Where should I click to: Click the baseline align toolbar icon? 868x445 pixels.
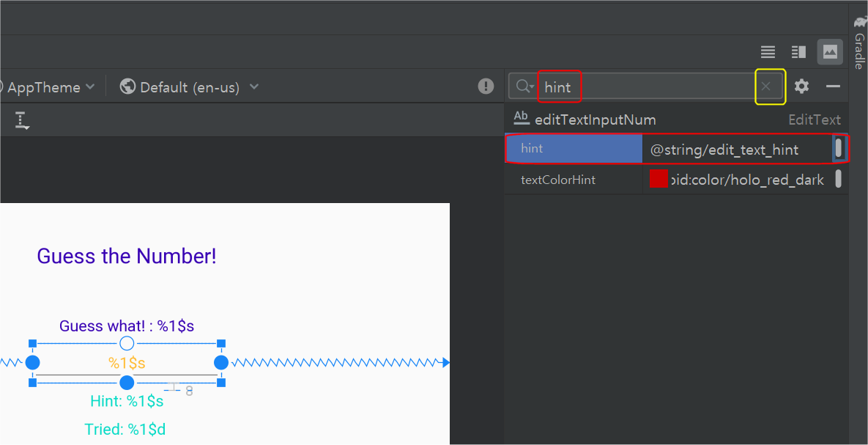point(21,120)
